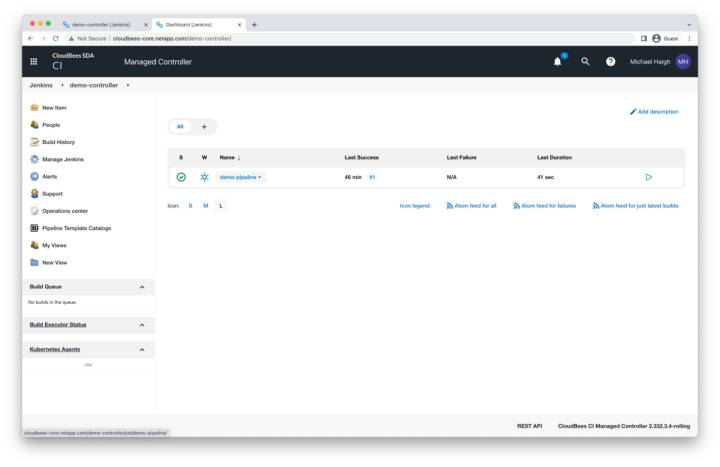Add a new view with plus tab

(x=204, y=127)
